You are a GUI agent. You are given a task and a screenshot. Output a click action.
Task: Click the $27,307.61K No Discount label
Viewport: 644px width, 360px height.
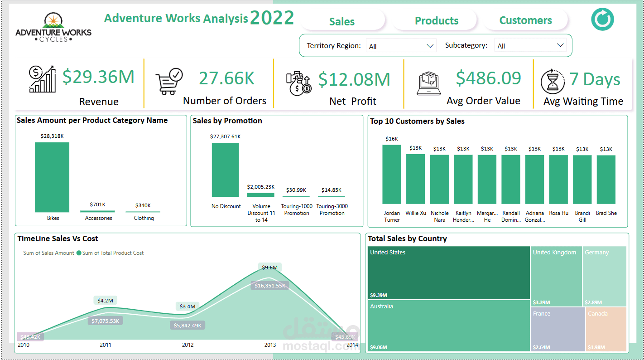[225, 136]
